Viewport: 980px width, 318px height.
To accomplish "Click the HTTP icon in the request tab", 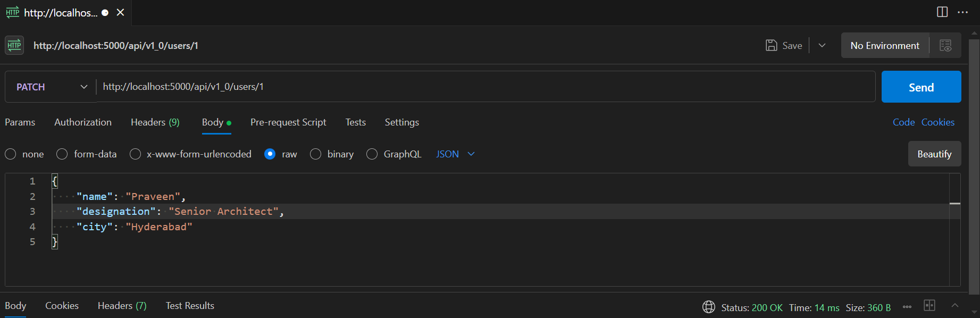I will pyautogui.click(x=13, y=12).
